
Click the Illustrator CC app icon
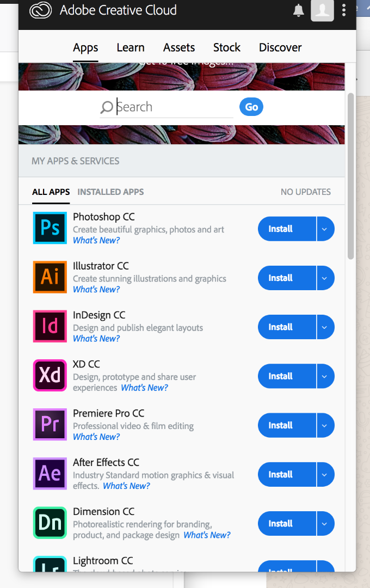pyautogui.click(x=50, y=277)
